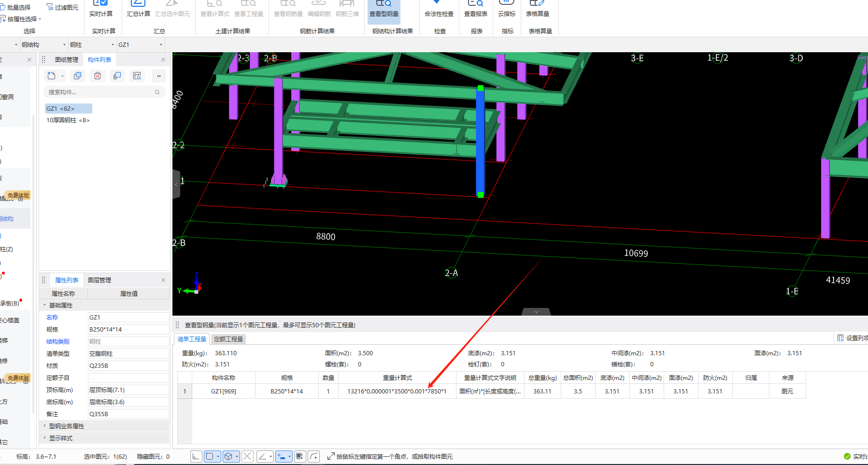The width and height of the screenshot is (868, 465).
Task: Click the 底标高 value 层底标高(3.6)
Action: (x=128, y=402)
